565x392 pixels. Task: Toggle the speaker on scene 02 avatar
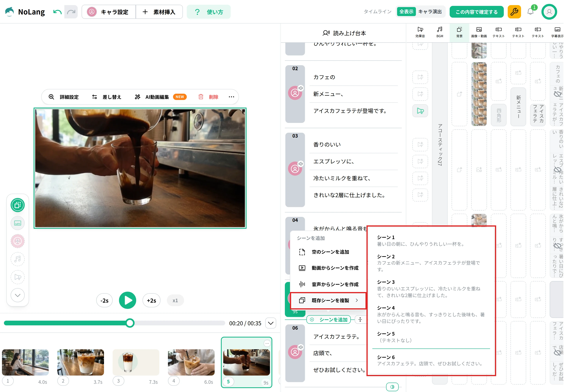(x=301, y=88)
